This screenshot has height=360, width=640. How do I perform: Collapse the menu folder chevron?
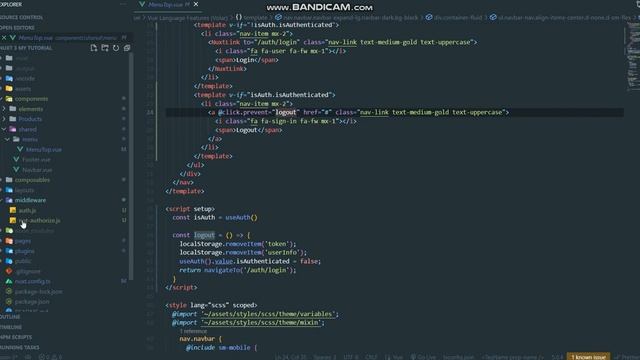pos(7,139)
